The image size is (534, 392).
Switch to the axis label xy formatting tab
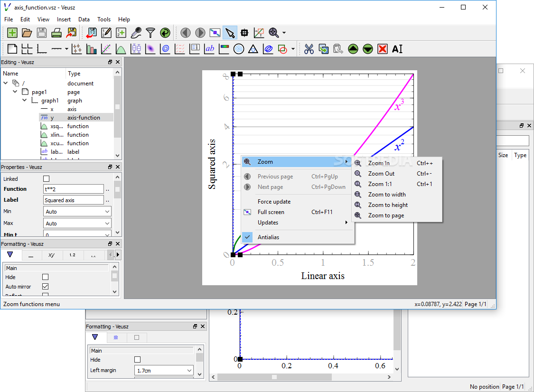pyautogui.click(x=51, y=255)
